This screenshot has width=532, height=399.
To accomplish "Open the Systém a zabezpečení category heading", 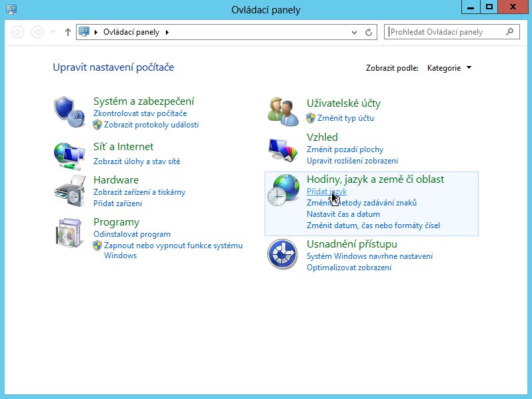I will pos(143,101).
